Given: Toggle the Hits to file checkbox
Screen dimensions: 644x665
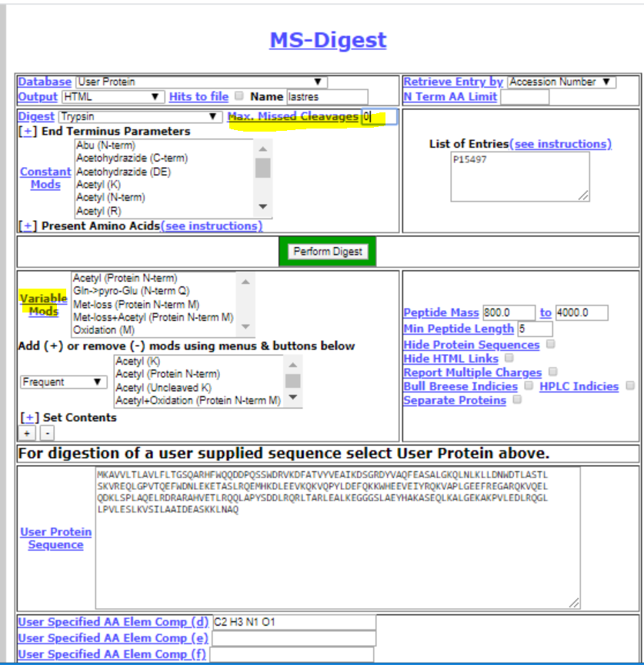Looking at the screenshot, I should coord(239,96).
